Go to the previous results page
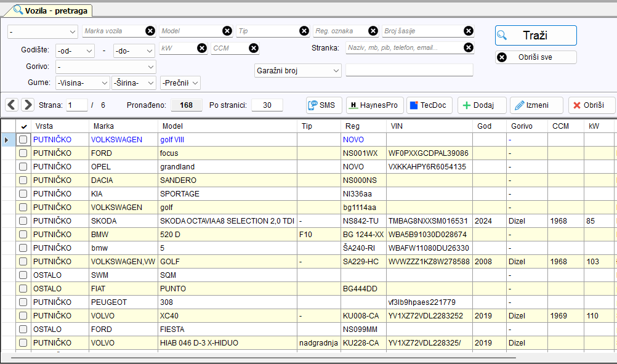 [x=12, y=105]
